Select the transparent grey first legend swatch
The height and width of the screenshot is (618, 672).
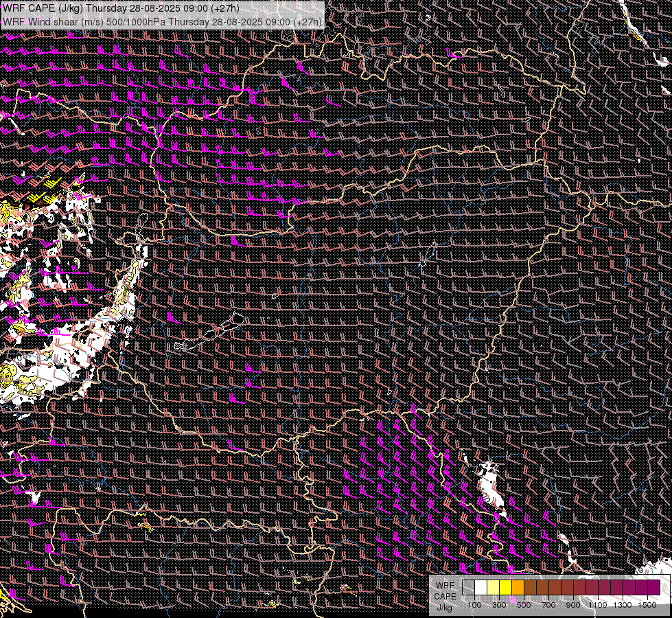coord(468,587)
